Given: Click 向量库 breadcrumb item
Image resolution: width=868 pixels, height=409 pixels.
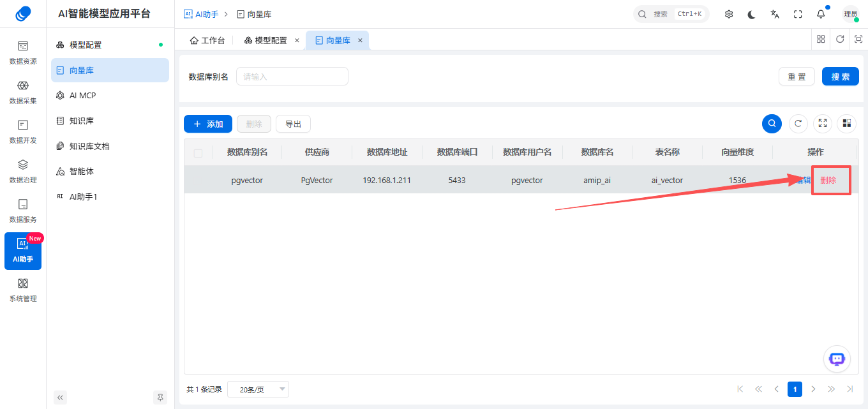Looking at the screenshot, I should [254, 14].
